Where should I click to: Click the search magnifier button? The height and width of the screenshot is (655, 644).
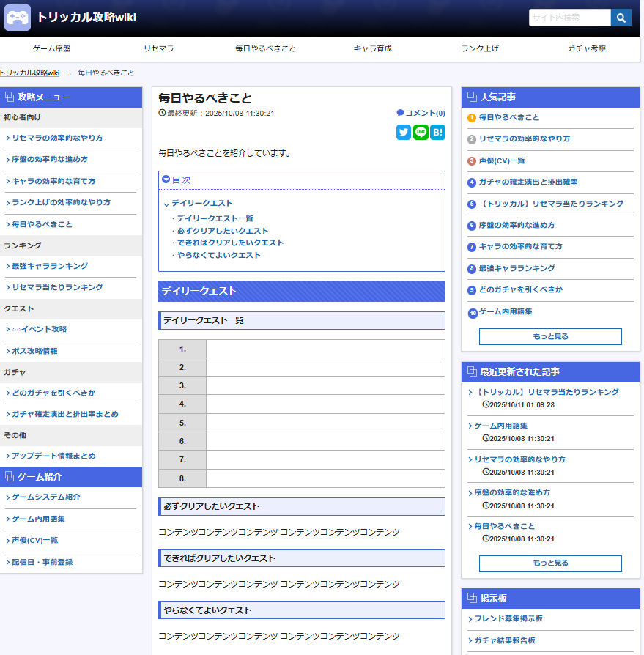point(621,18)
